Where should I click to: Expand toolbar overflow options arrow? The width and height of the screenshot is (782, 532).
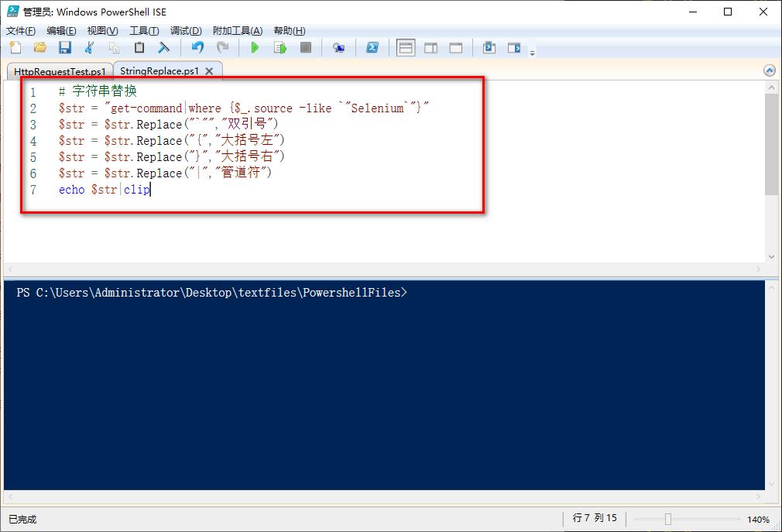click(532, 53)
